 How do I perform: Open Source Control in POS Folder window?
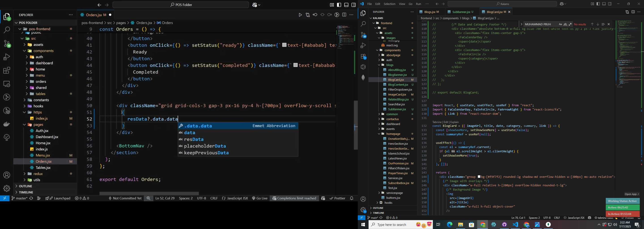point(7,44)
